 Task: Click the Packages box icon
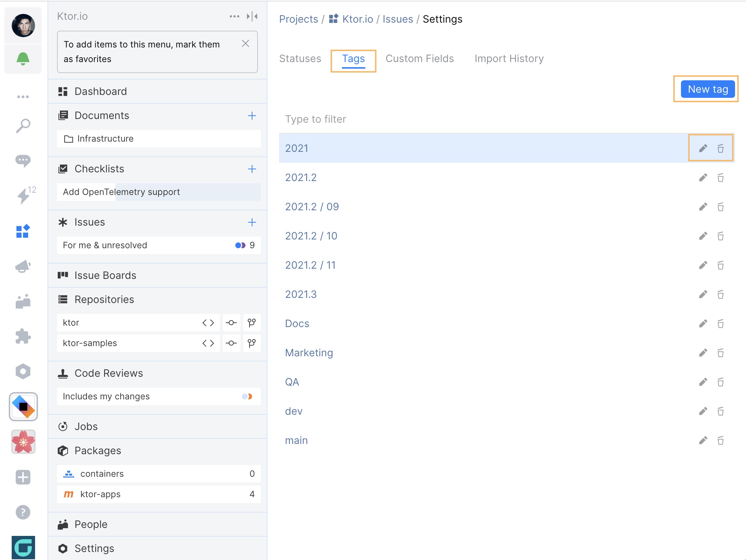coord(63,450)
